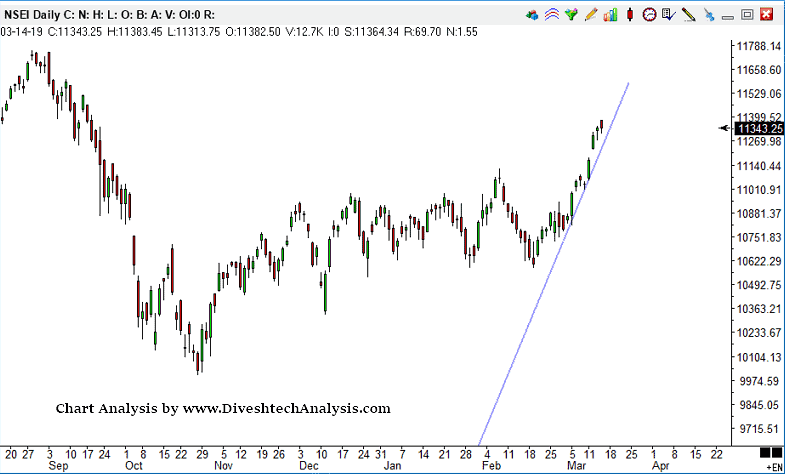Click the current price label 11343.25
Screen dimensions: 785x474
point(760,129)
